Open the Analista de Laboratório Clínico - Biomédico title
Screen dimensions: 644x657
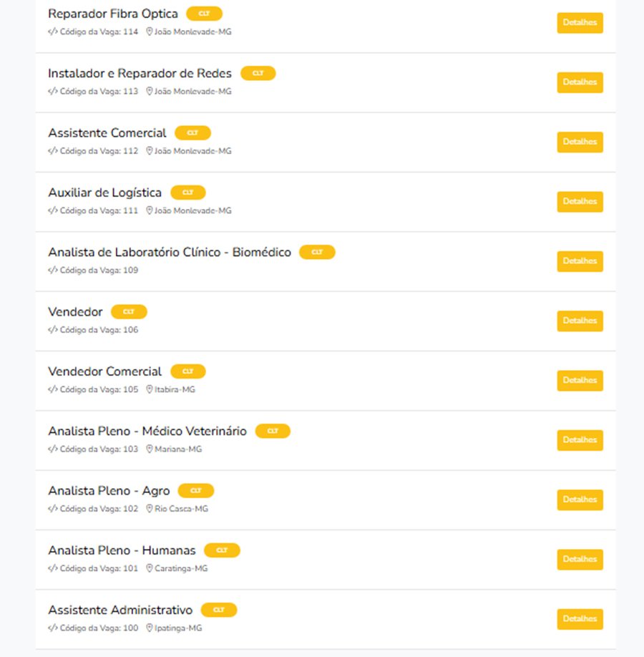pos(170,253)
